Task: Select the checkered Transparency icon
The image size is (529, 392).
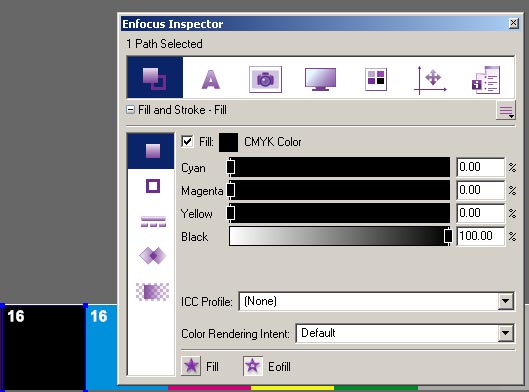Action: coord(152,291)
